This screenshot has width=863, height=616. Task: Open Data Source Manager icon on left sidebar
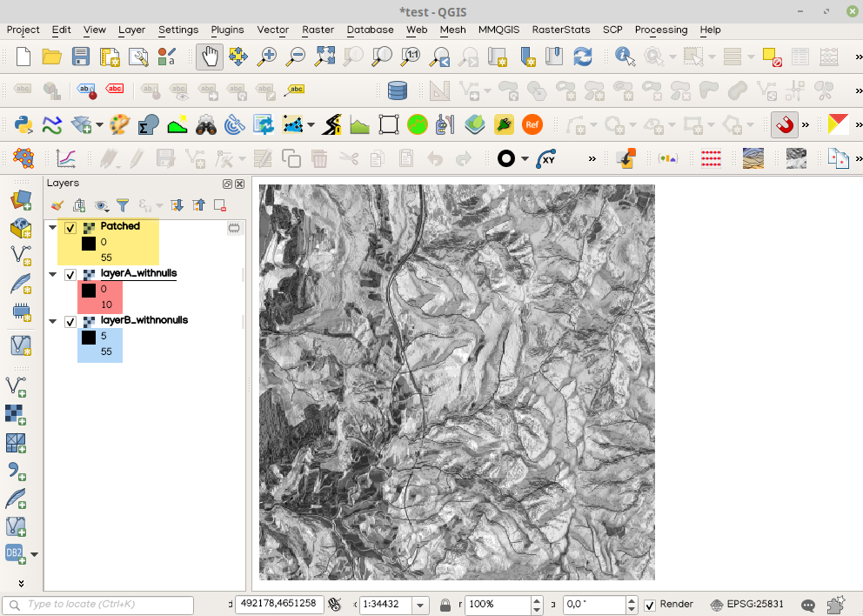click(21, 199)
